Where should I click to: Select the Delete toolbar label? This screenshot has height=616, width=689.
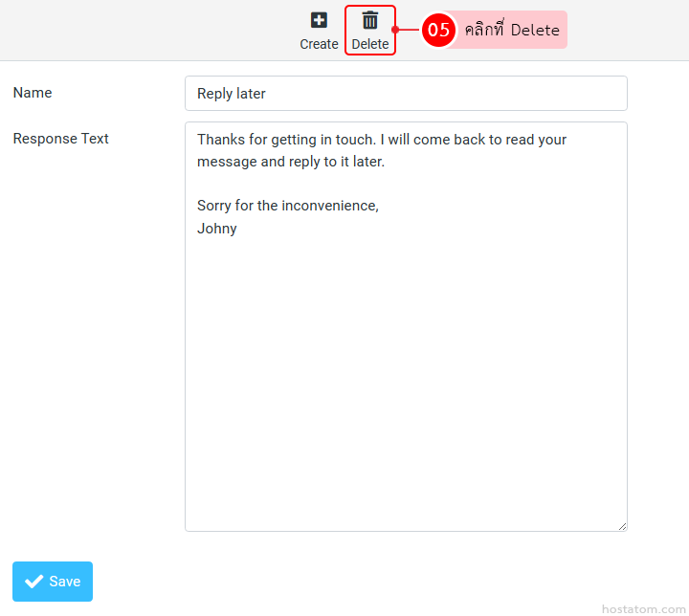click(370, 44)
